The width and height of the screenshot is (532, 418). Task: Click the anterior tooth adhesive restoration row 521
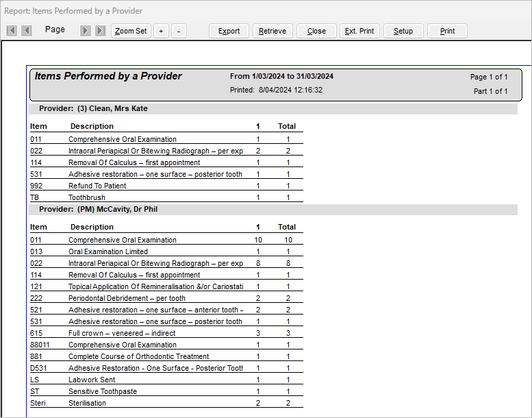166,310
